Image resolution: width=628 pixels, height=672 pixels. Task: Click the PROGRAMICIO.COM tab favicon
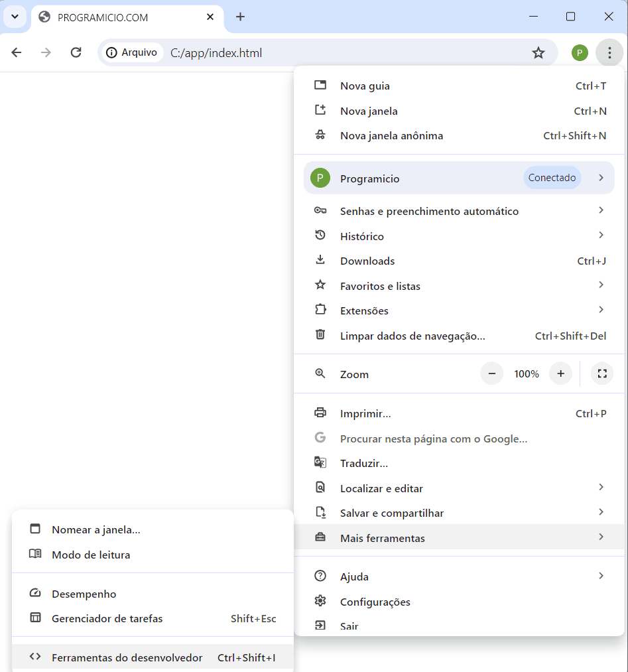click(44, 18)
